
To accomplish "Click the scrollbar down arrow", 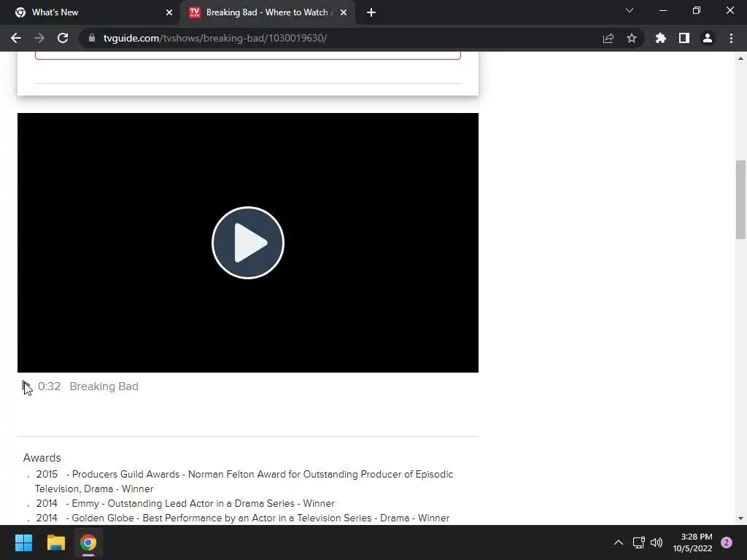I will tap(740, 518).
